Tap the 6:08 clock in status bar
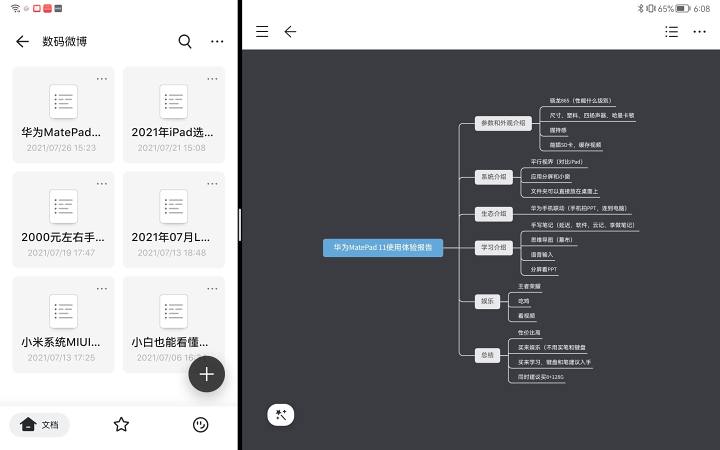 [702, 9]
